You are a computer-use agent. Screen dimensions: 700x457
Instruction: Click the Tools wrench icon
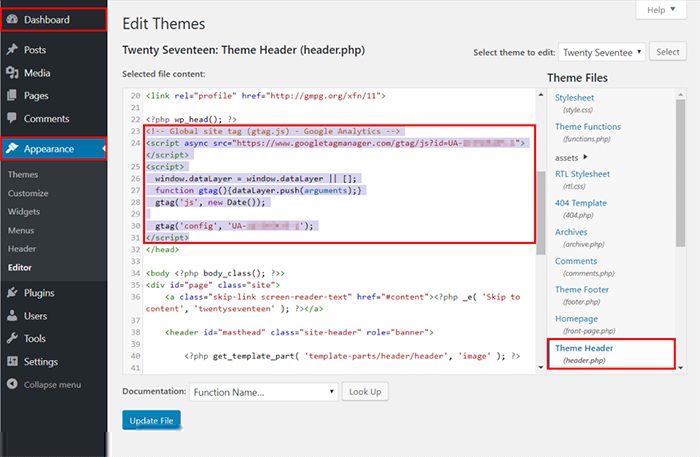coord(12,338)
